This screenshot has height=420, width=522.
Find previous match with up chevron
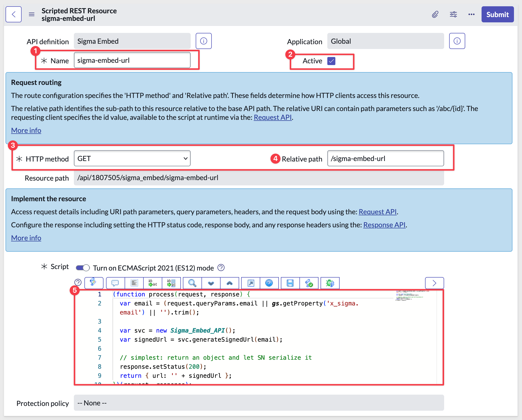click(x=230, y=283)
